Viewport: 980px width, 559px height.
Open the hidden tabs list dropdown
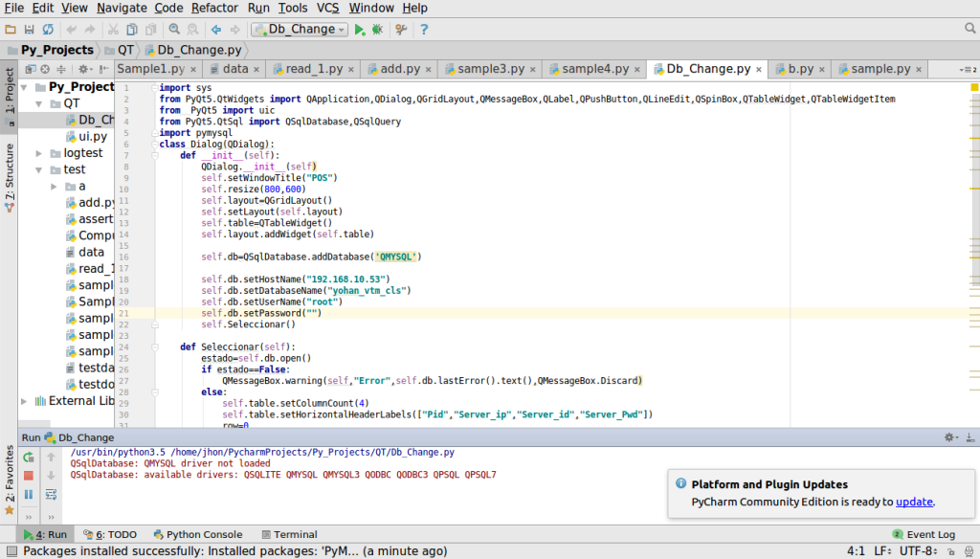(968, 70)
